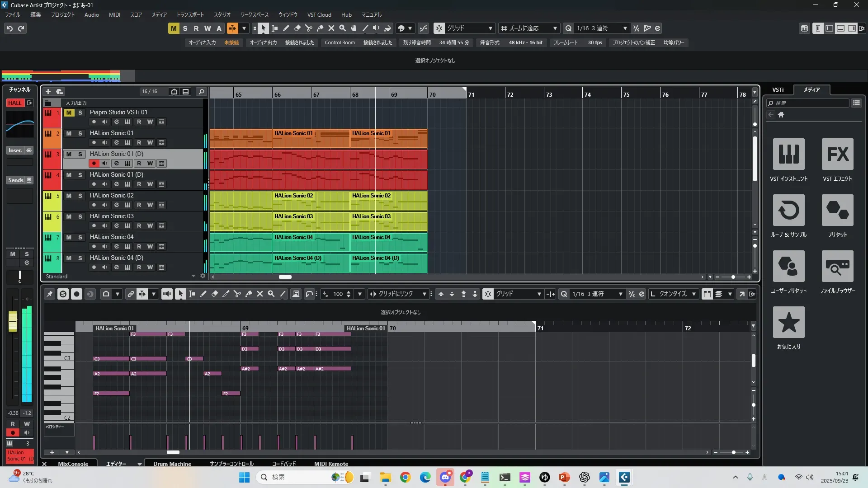Mute the HALion Sonic 02 track

(69, 196)
